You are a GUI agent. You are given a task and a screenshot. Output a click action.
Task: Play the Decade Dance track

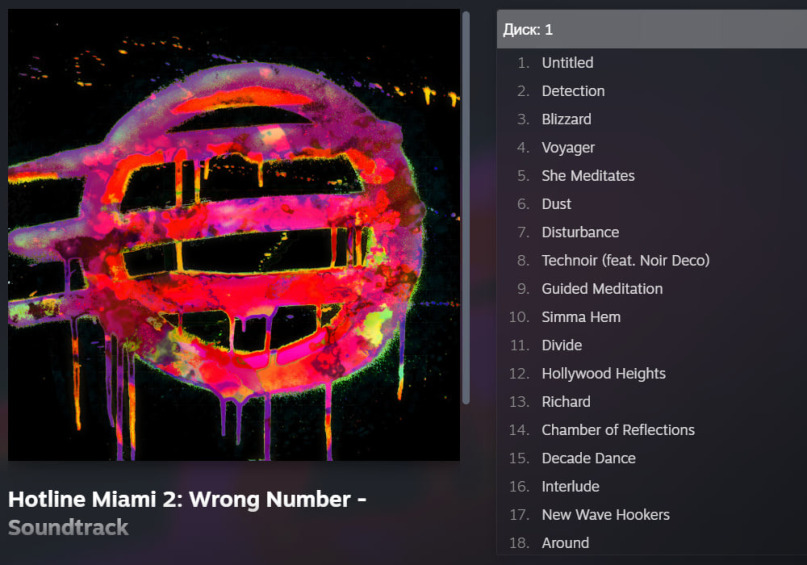coord(652,458)
